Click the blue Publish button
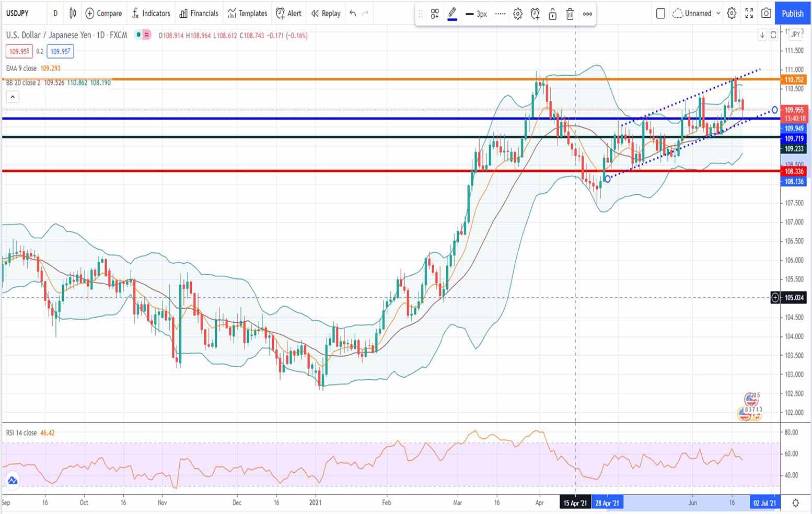This screenshot has height=514, width=812. pos(792,14)
